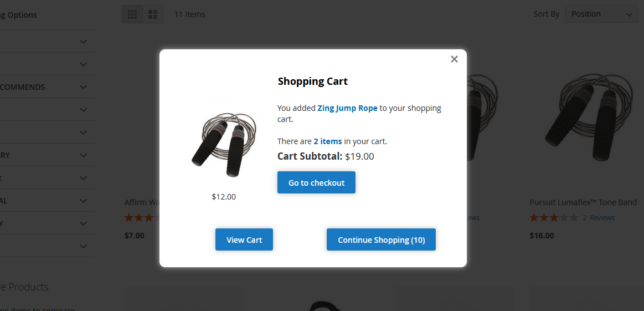The image size is (644, 311).
Task: Open Pursuit Lumaflex Tone Band product
Action: point(583,202)
